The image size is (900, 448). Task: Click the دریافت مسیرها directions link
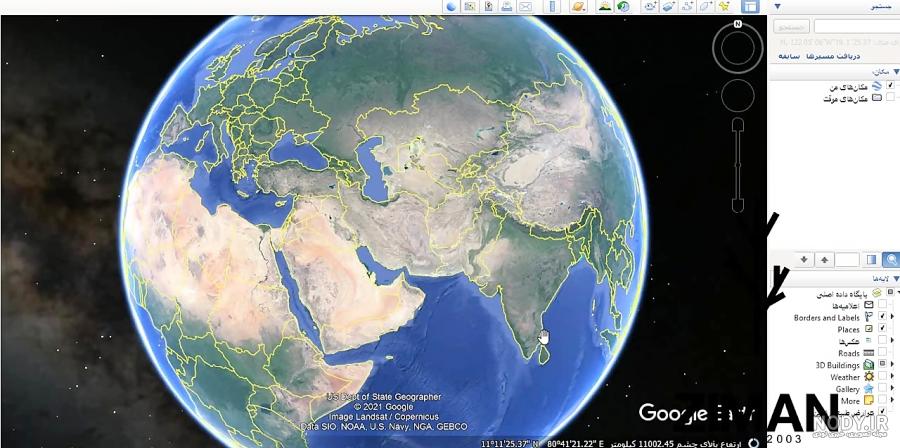[x=833, y=56]
